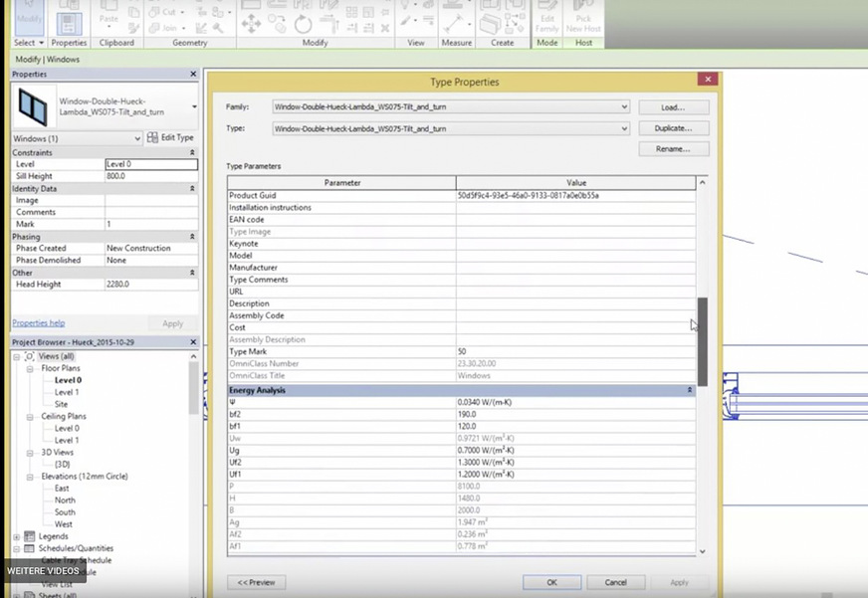The height and width of the screenshot is (598, 868).
Task: Click the Pick New Host icon
Action: click(x=583, y=16)
